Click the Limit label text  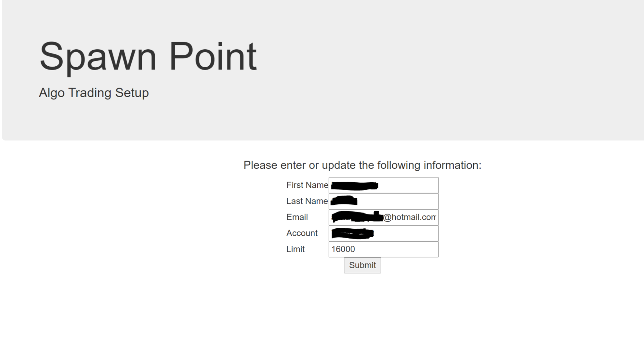(295, 249)
